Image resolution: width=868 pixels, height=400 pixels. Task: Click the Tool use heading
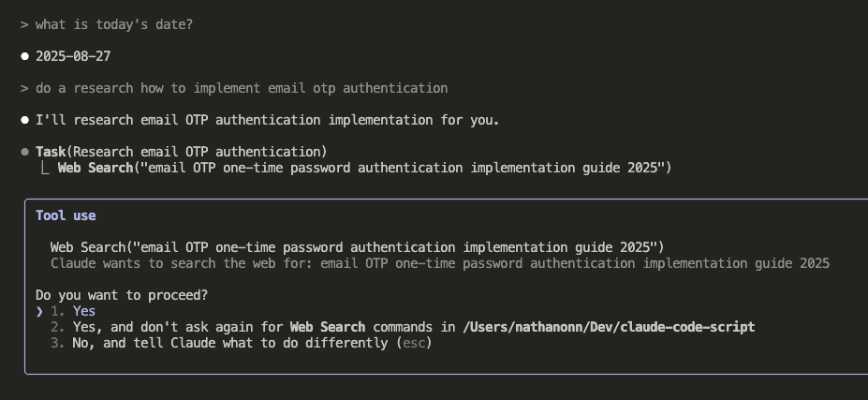pyautogui.click(x=66, y=216)
